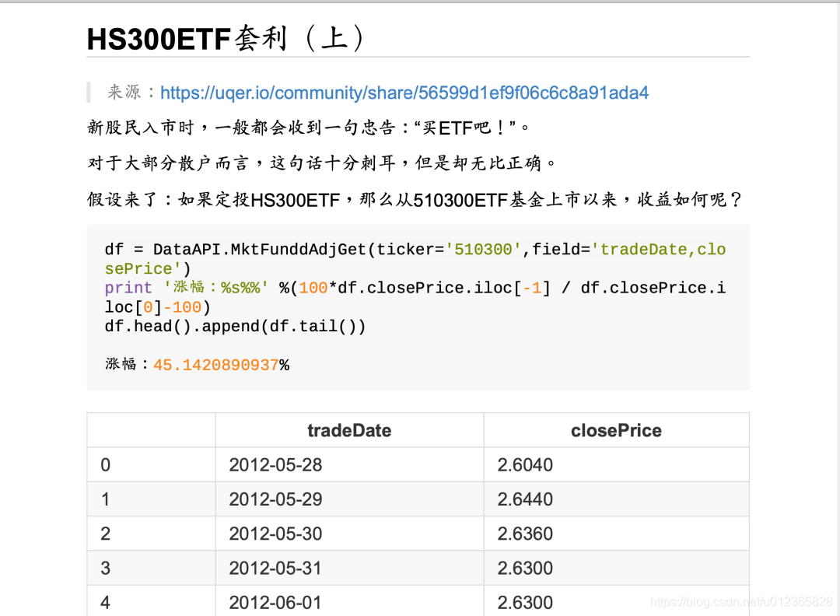Click the df.head().append(df.tail()) code line

235,326
